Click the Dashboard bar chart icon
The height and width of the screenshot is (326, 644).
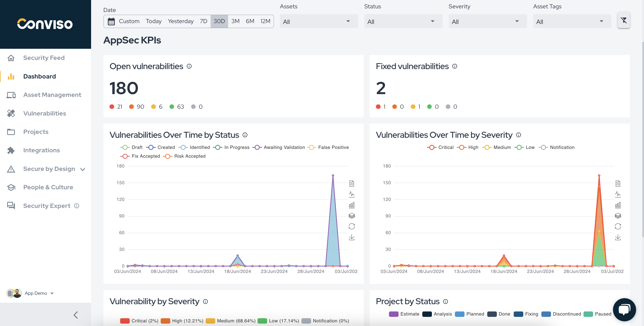[x=11, y=76]
